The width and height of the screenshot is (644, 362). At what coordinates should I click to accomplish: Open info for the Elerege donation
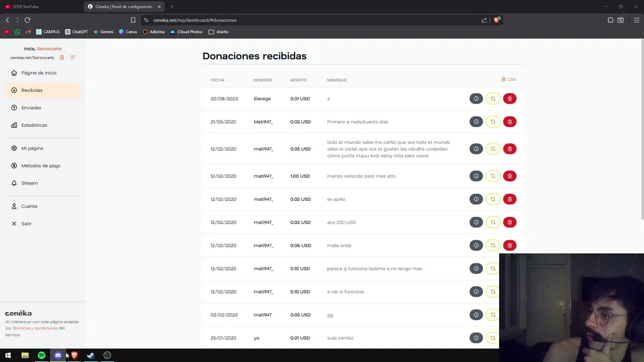tap(476, 99)
